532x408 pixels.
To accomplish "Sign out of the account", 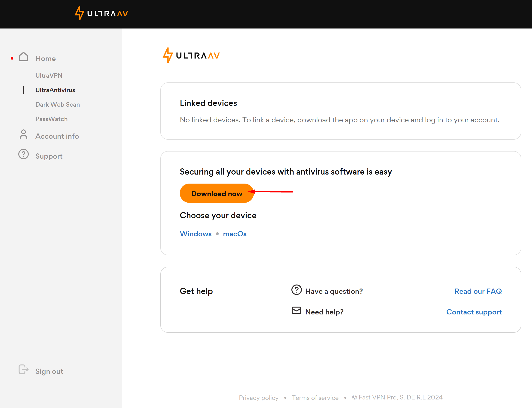I will (x=49, y=371).
